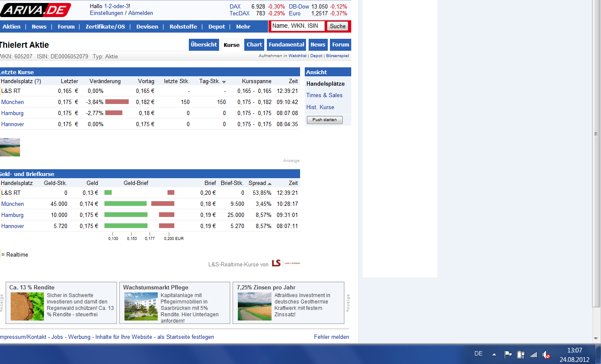Open the Mehr menu
The width and height of the screenshot is (601, 364).
coord(243,26)
